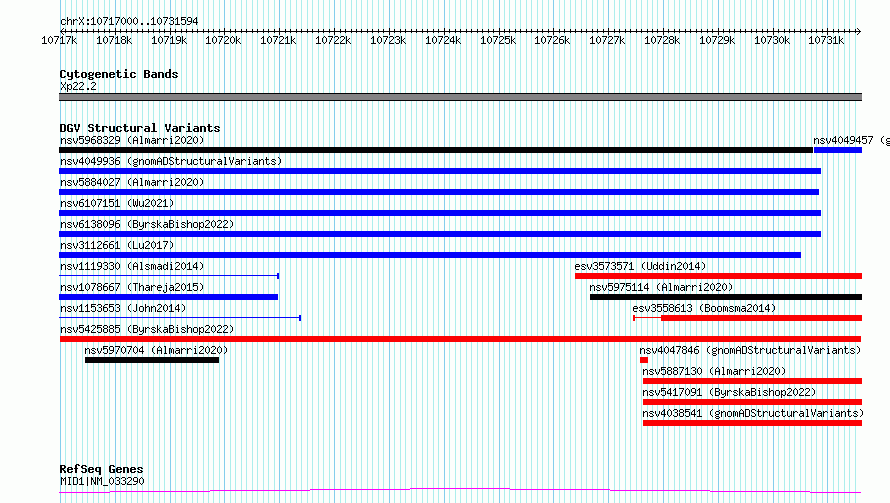Select the black nsv5968329 variant bar
890x503 pixels.
436,150
